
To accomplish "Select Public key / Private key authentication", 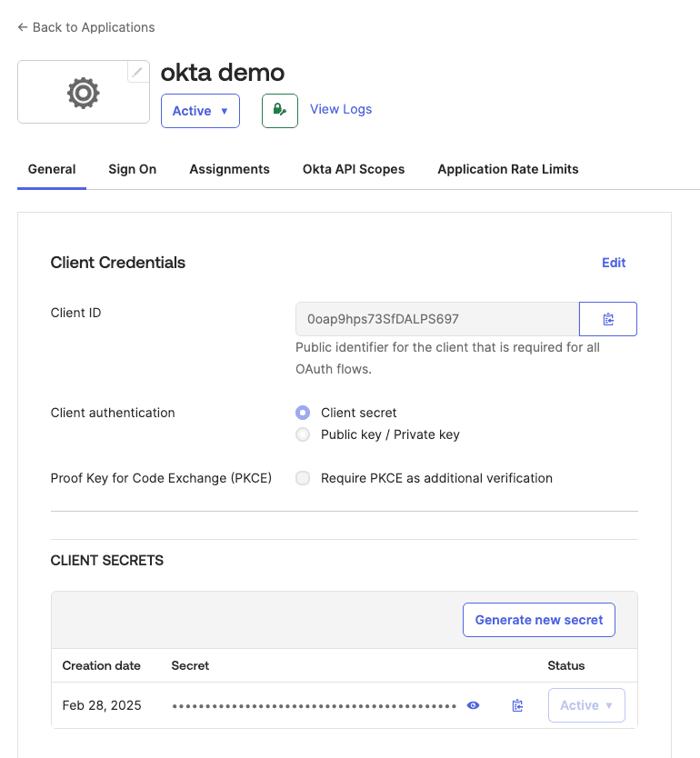I will pyautogui.click(x=302, y=434).
